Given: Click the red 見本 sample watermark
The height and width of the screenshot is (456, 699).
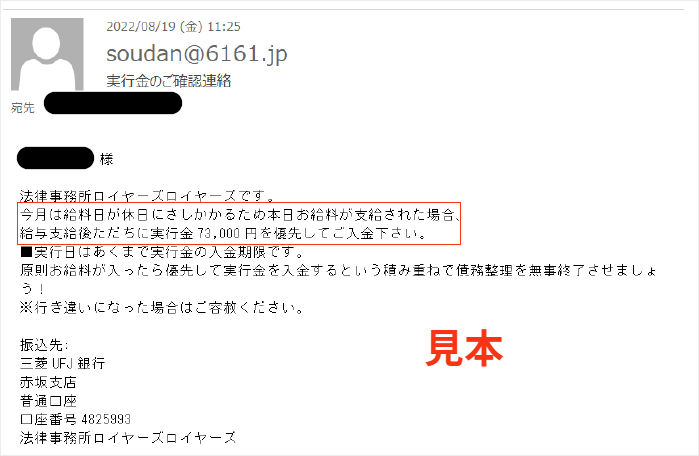Looking at the screenshot, I should coord(465,348).
